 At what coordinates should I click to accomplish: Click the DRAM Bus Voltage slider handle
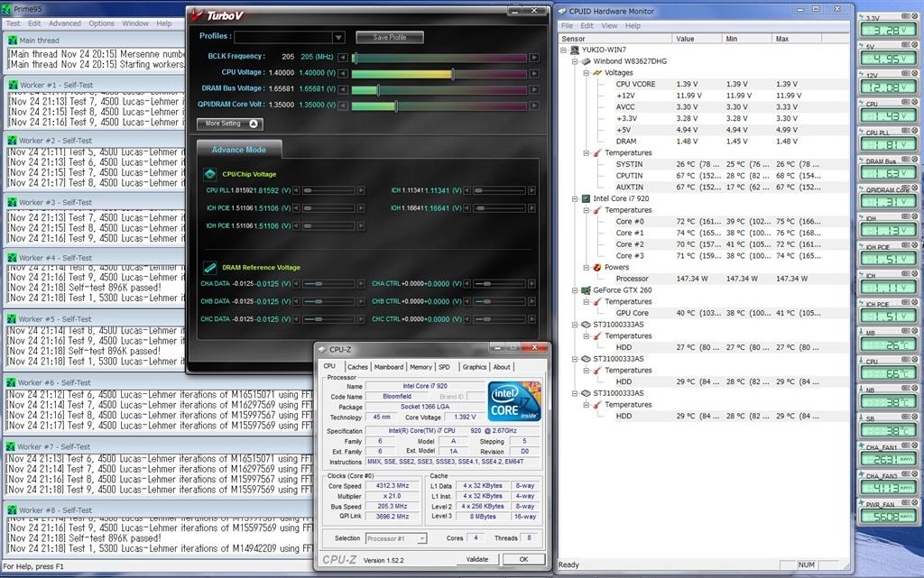click(378, 89)
